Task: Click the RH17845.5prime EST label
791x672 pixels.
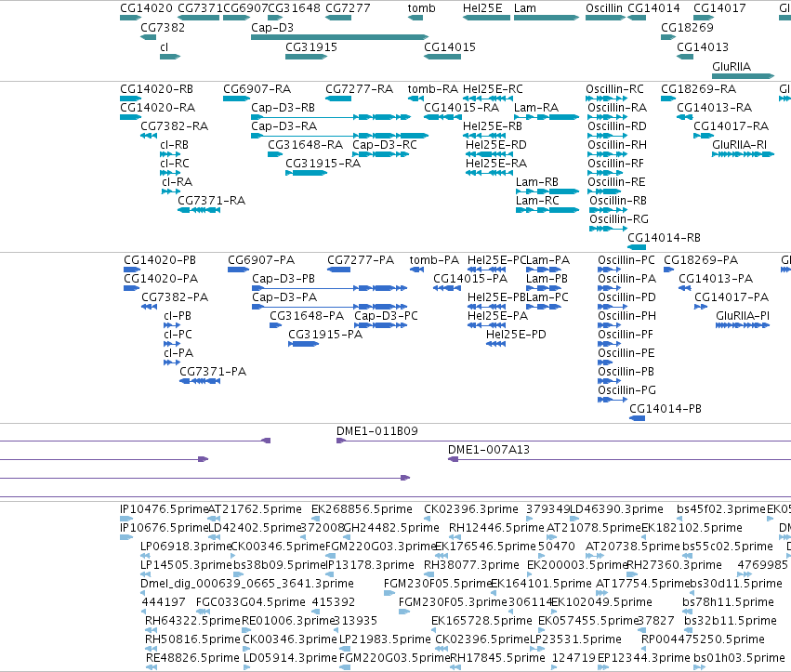Action: coord(497,658)
